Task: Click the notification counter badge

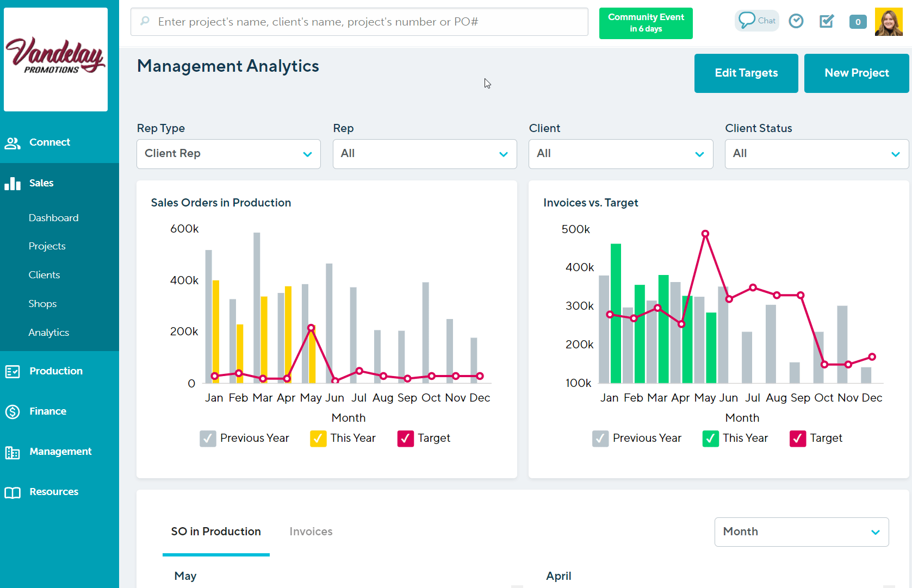Action: point(858,22)
